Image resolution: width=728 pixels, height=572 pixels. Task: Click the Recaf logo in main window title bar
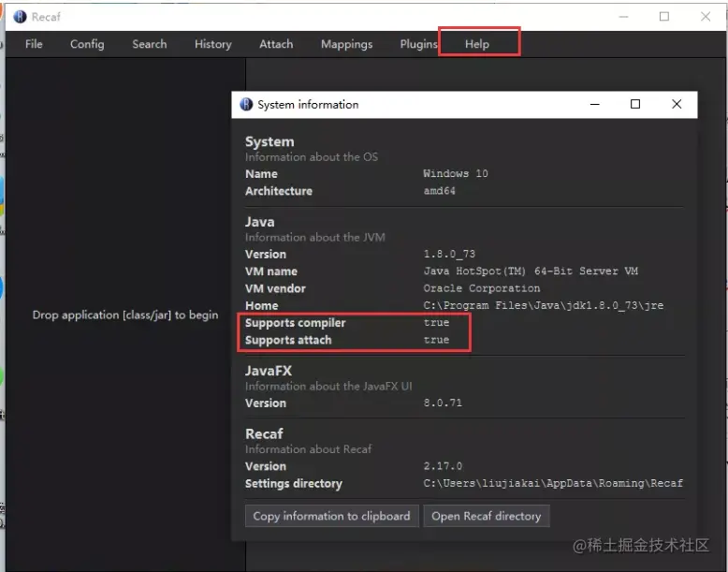pyautogui.click(x=20, y=17)
